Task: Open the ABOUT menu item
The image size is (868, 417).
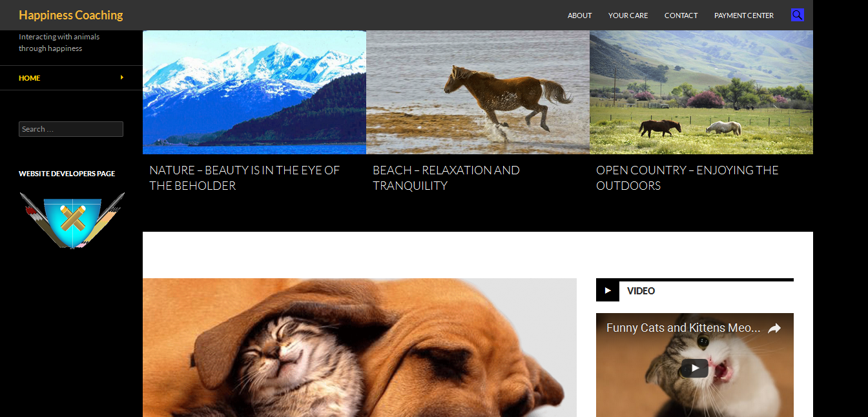Action: 579,15
